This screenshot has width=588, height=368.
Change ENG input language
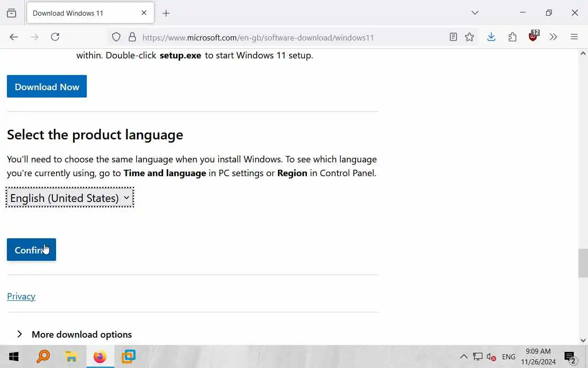(x=509, y=357)
